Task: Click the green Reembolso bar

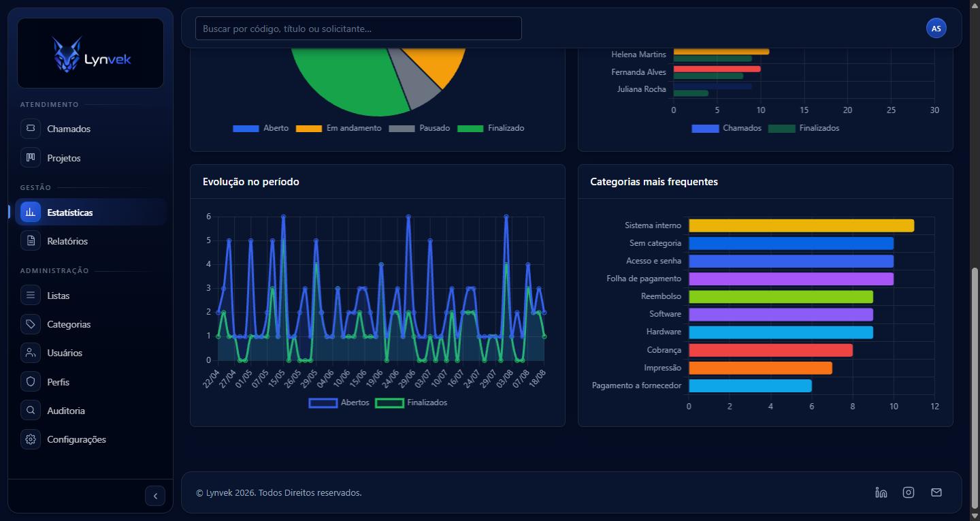Action: 781,296
